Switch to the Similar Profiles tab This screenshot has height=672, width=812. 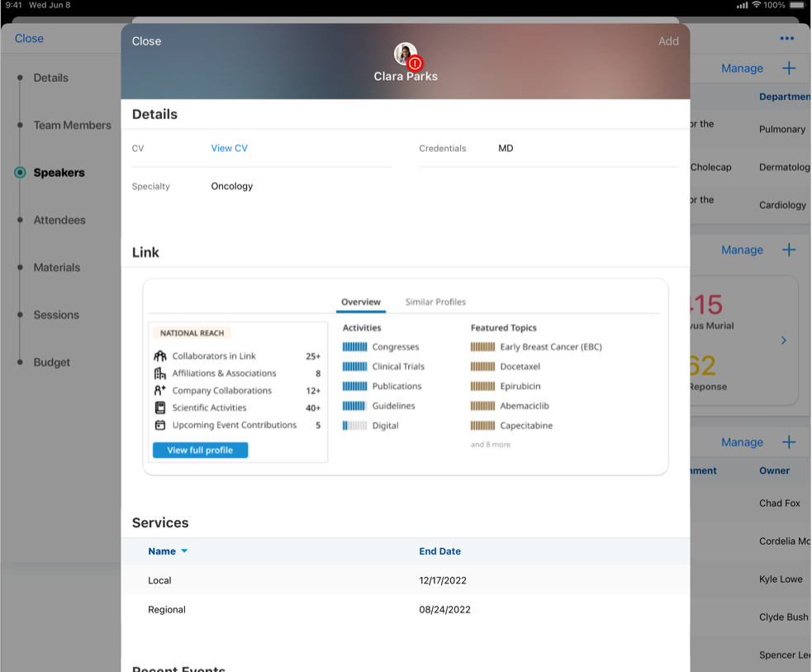coord(435,302)
